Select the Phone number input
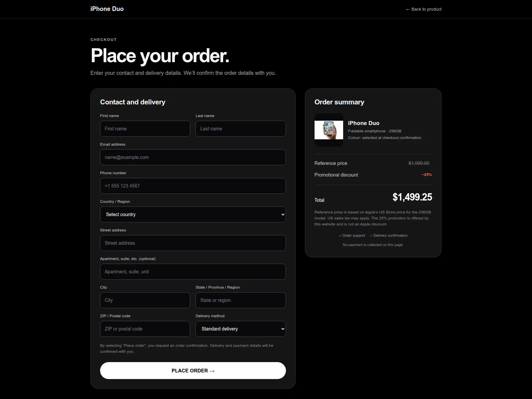 tap(193, 186)
